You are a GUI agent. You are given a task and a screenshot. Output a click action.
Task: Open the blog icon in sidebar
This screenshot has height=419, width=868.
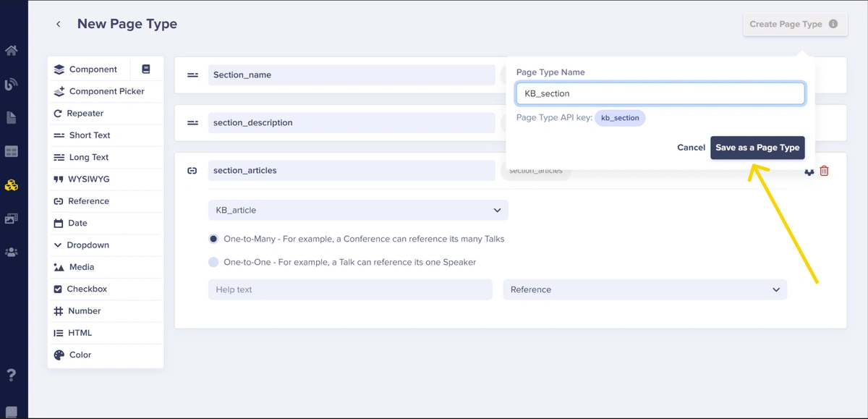click(11, 85)
